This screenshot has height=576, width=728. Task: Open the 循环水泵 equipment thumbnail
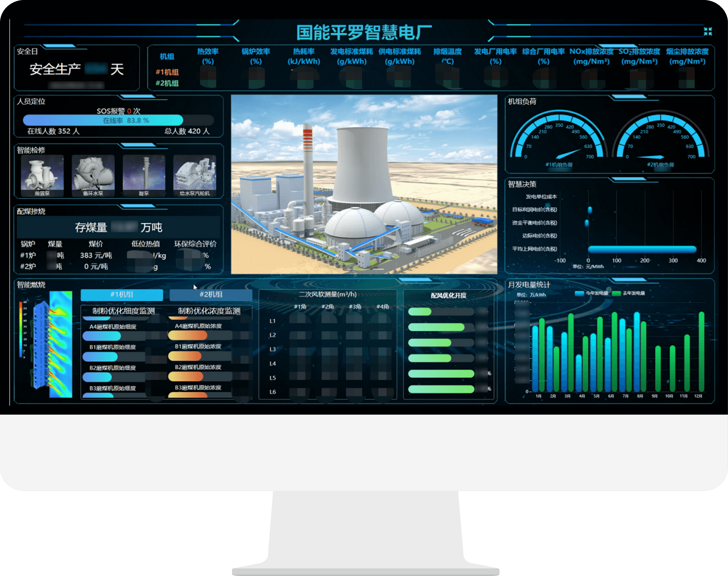click(x=93, y=175)
